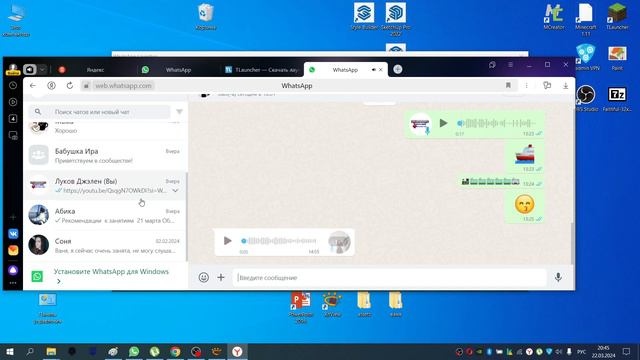Open a new browser tab

click(x=398, y=69)
